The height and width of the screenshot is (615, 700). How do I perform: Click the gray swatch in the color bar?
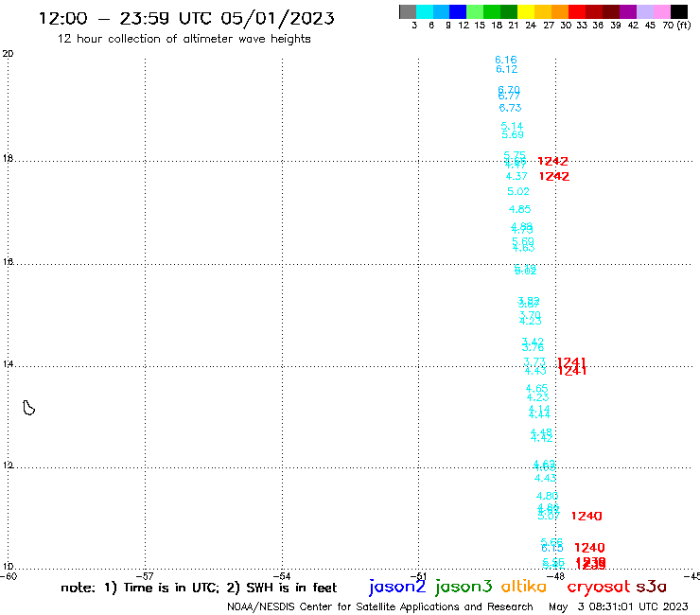(x=408, y=11)
